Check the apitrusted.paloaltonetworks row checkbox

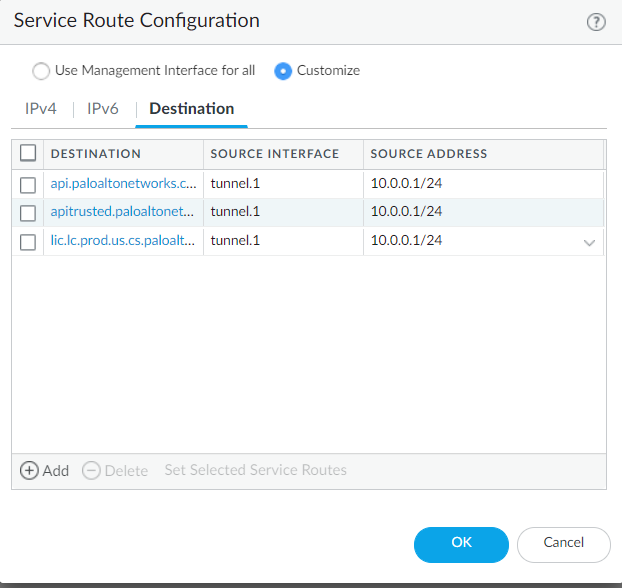click(28, 212)
